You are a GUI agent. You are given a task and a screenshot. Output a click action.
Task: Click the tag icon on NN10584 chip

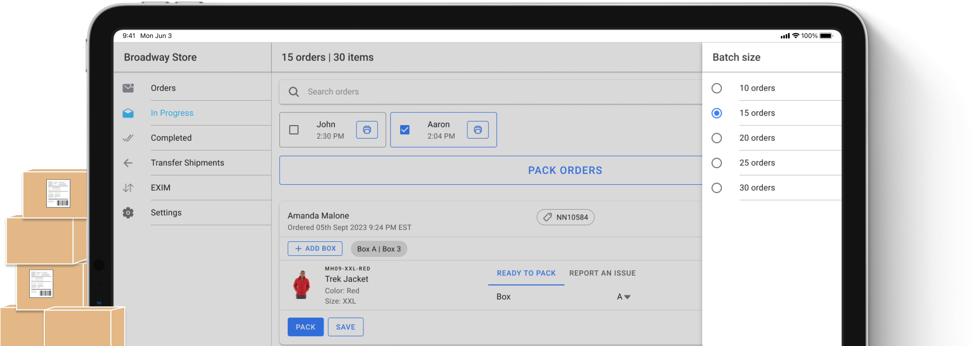click(547, 217)
